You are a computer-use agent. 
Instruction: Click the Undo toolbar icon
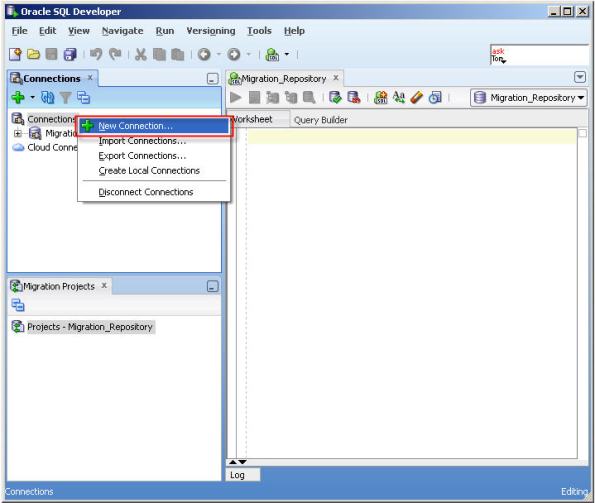point(96,55)
